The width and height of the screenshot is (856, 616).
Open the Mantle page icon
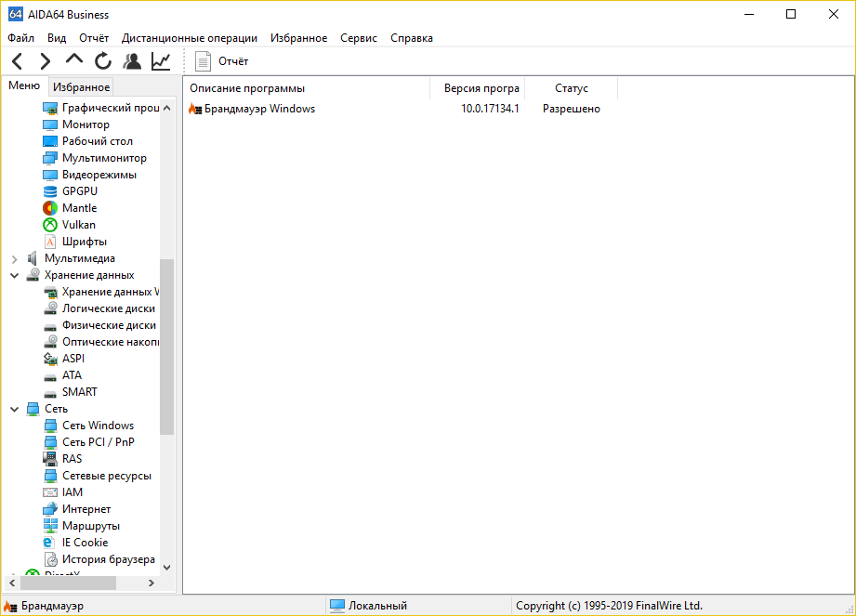coord(50,208)
